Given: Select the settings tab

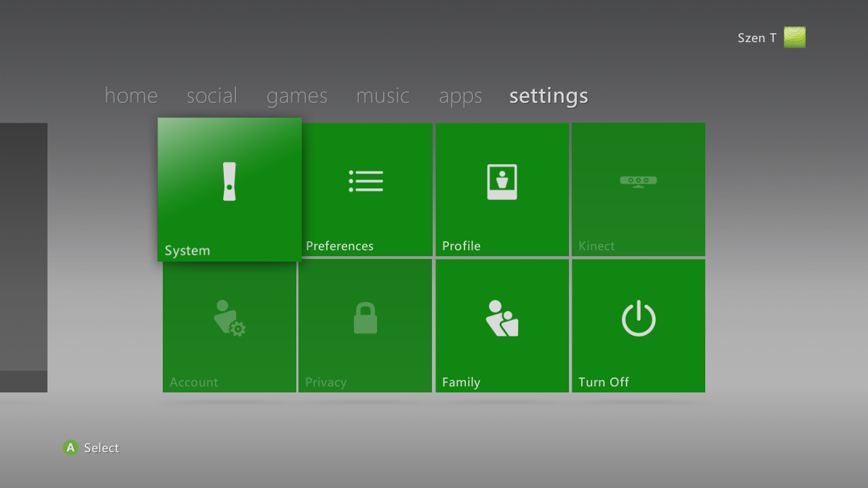Looking at the screenshot, I should (549, 96).
